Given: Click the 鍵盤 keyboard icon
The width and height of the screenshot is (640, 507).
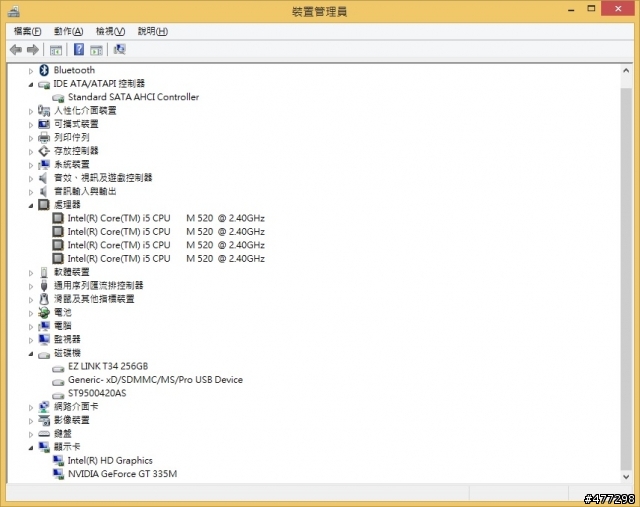Looking at the screenshot, I should coord(44,434).
